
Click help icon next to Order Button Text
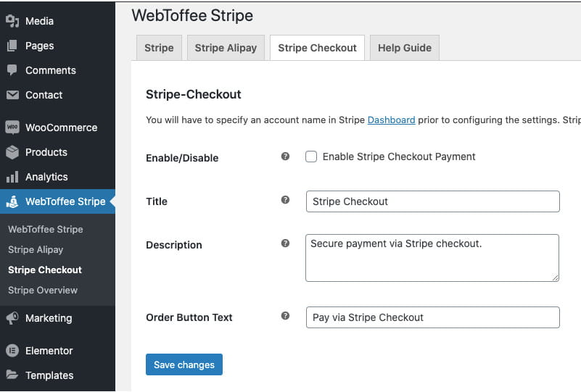[x=285, y=316]
